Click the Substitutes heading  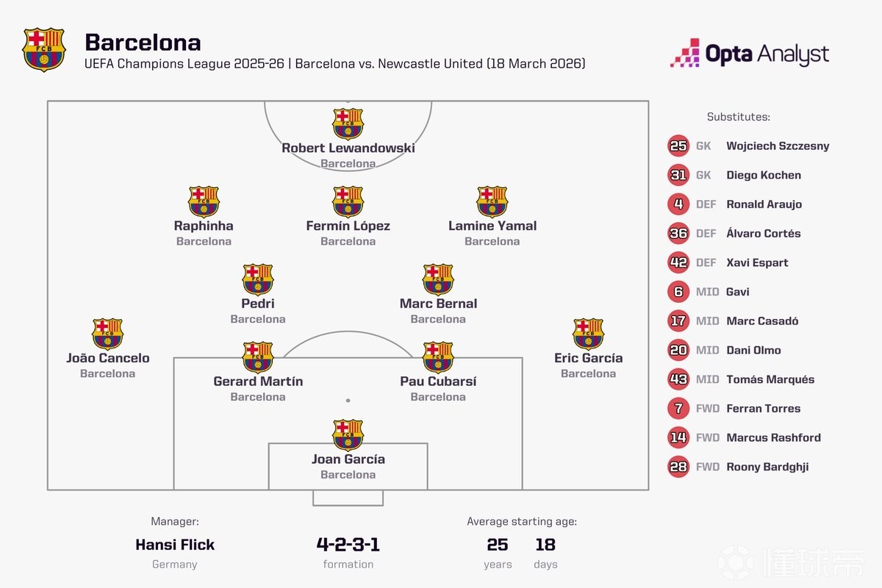click(x=738, y=117)
